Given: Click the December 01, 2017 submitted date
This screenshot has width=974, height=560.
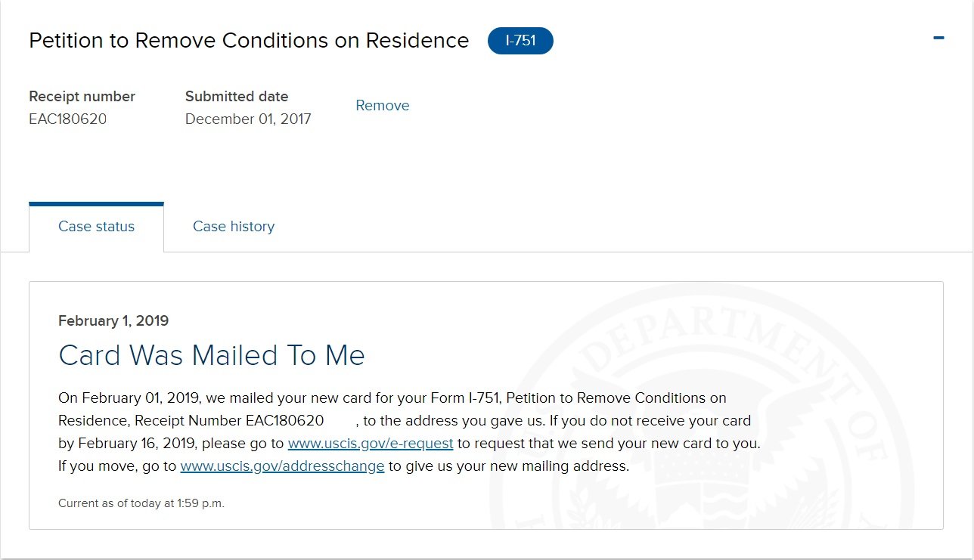Looking at the screenshot, I should [248, 119].
